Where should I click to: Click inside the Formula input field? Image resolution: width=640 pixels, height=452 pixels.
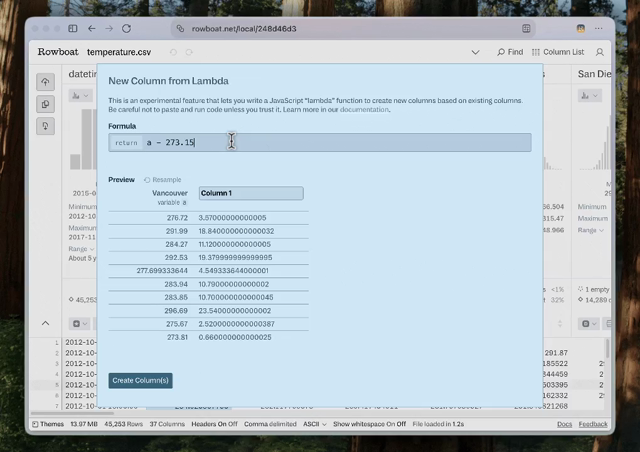tap(320, 143)
